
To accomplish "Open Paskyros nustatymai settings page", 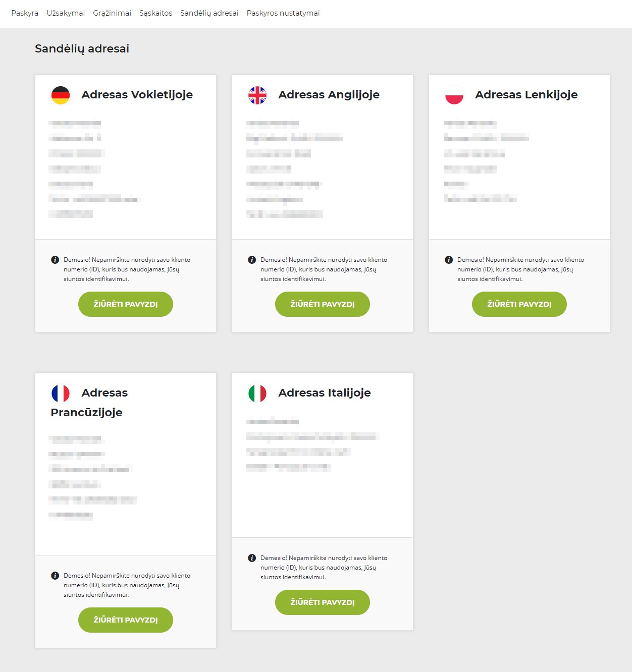I will coord(283,13).
